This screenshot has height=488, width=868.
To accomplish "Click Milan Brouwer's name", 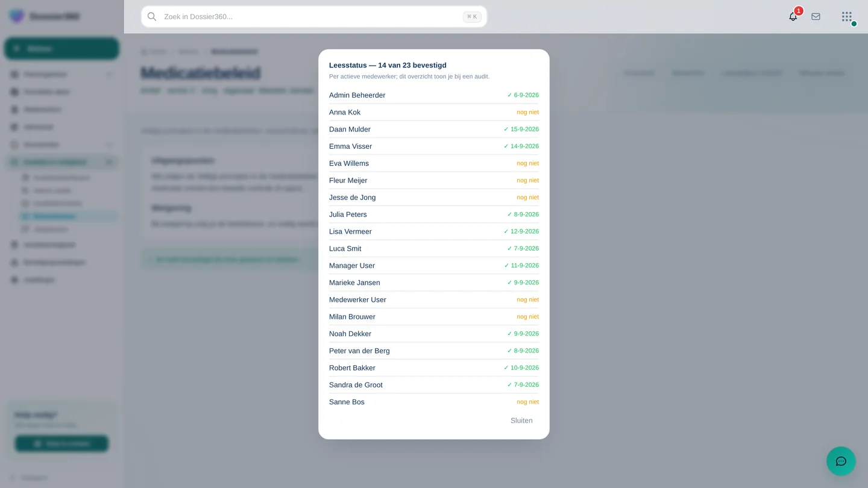I will (352, 317).
